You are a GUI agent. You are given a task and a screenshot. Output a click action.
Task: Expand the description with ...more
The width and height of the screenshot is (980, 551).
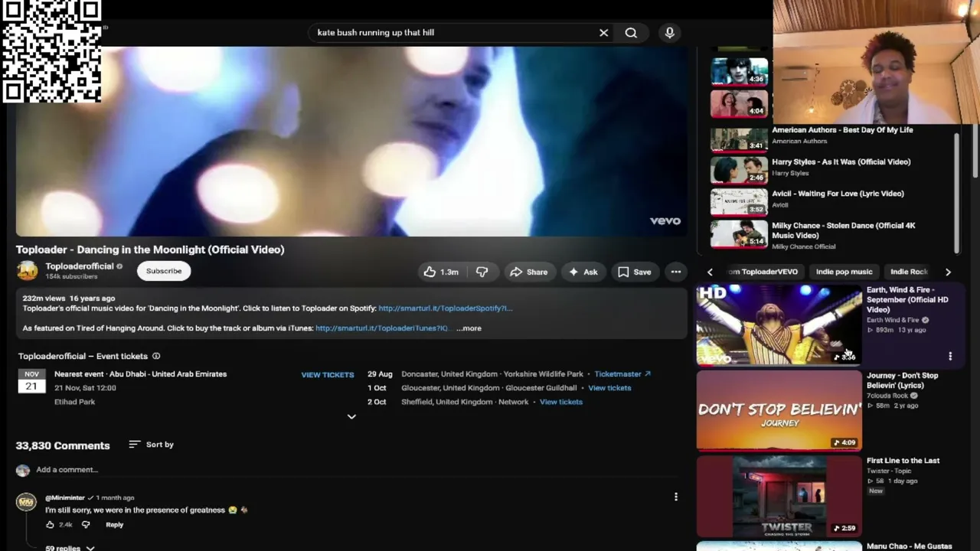469,328
